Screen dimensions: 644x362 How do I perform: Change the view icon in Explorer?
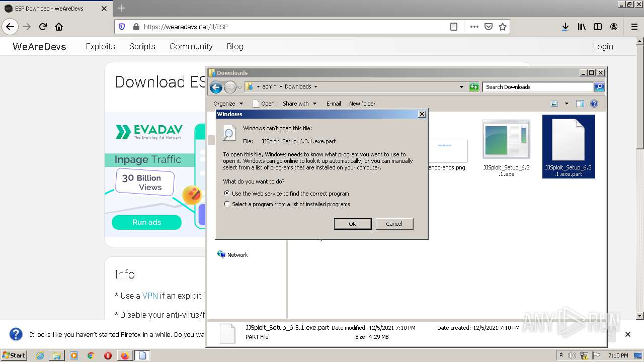[x=554, y=104]
